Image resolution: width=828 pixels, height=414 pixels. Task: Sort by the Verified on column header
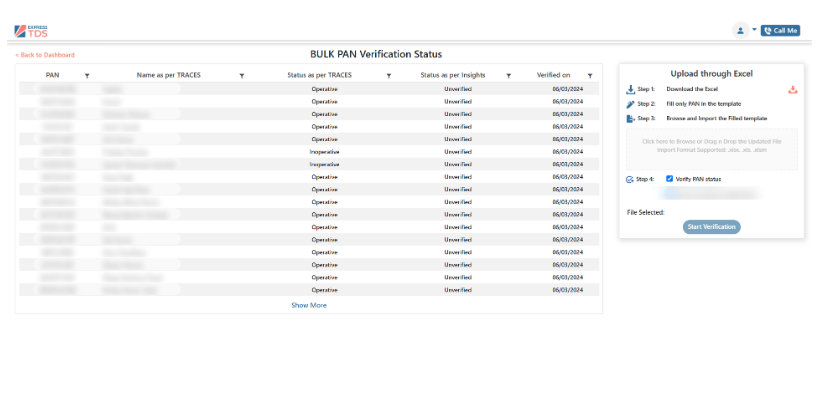(553, 75)
